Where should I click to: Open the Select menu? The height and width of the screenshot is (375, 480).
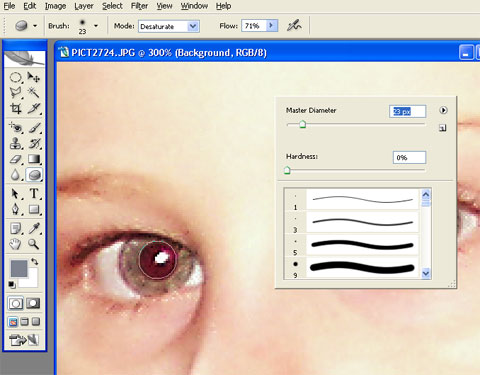pyautogui.click(x=112, y=6)
